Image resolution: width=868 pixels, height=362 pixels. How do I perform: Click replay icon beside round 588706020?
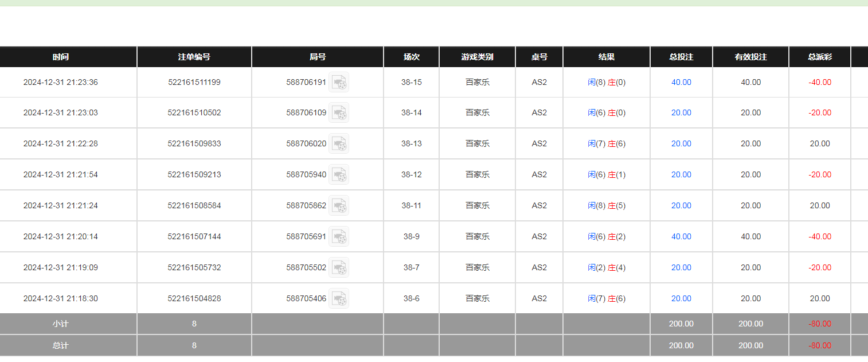(x=339, y=144)
